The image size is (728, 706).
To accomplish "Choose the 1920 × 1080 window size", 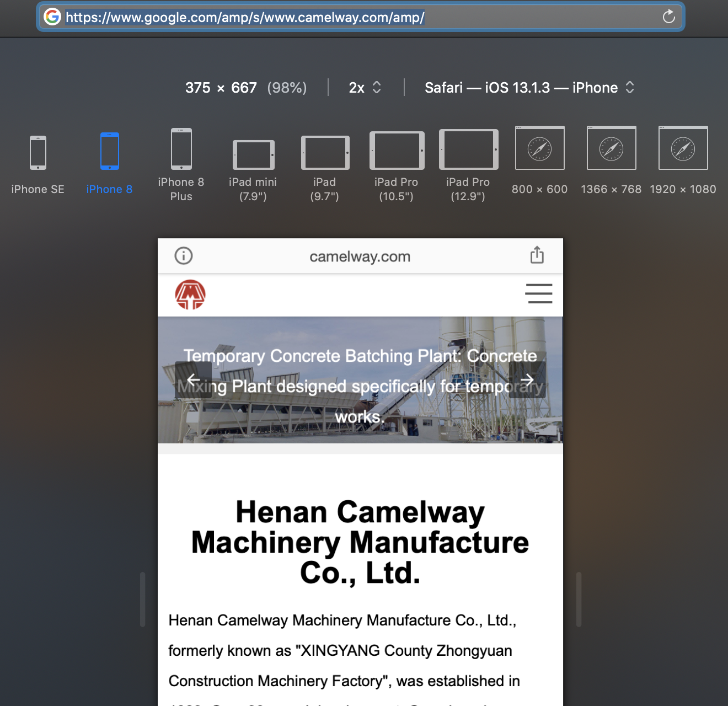I will [683, 161].
